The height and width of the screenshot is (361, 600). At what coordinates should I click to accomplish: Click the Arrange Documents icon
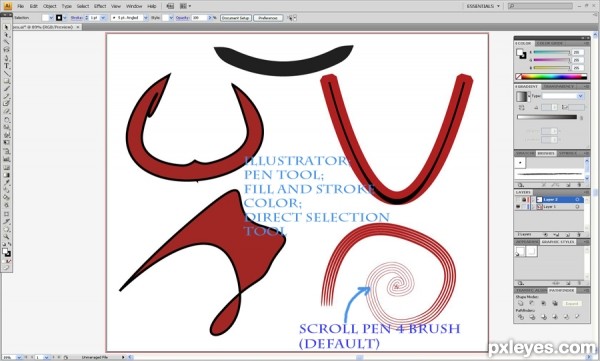pyautogui.click(x=185, y=6)
